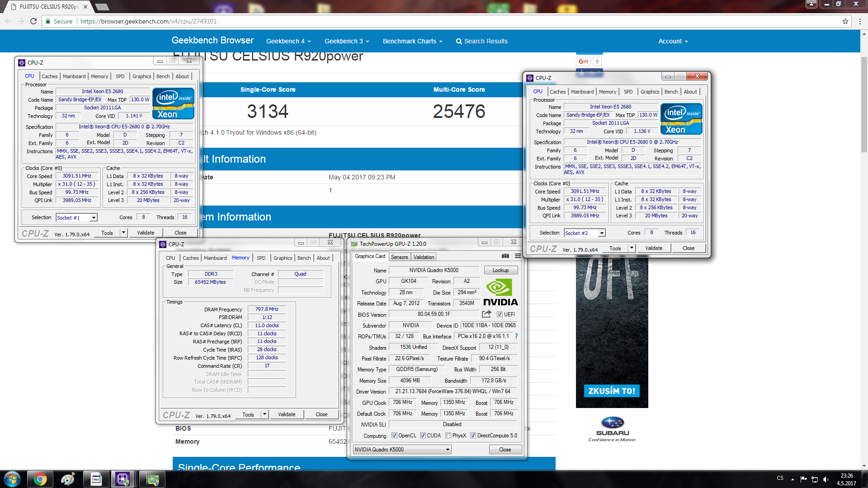Open Tools dropdown arrow in memory CPU-Z window

264,414
